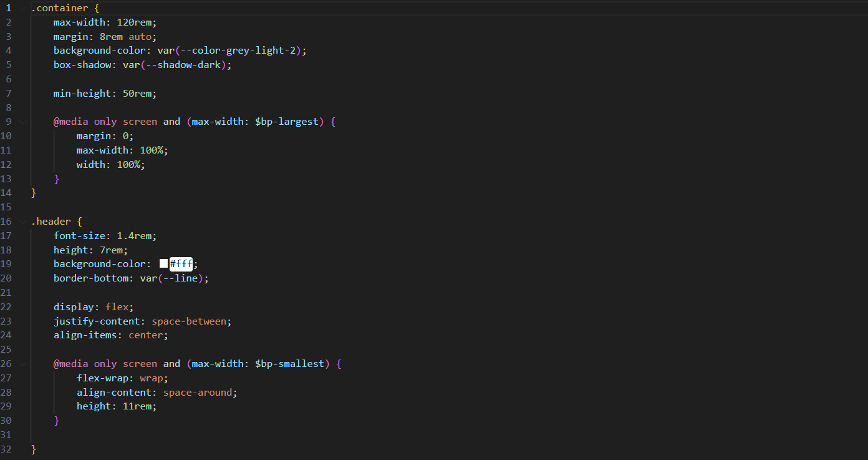The image size is (868, 460).
Task: Collapse the $bp-largest media query fold chevron
Action: tap(23, 122)
